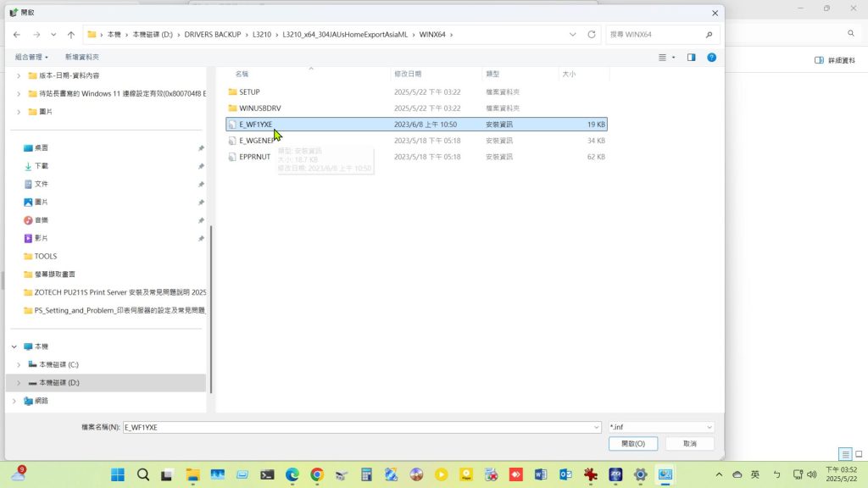868x488 pixels.
Task: Open Google Chrome from the taskbar
Action: [x=317, y=474]
